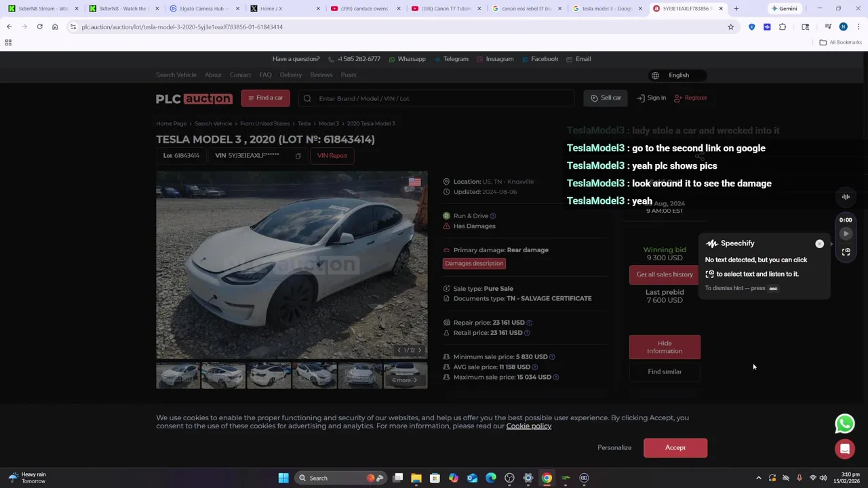
Task: Click the Sell car button
Action: (x=606, y=98)
